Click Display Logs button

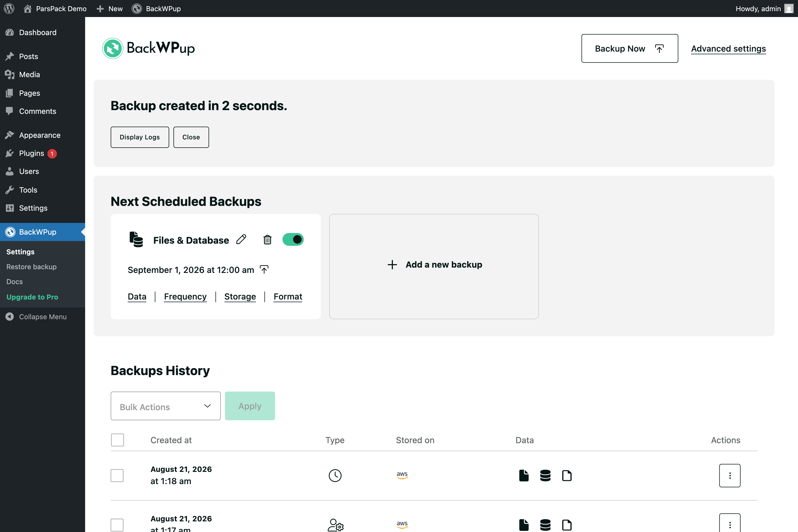tap(140, 137)
